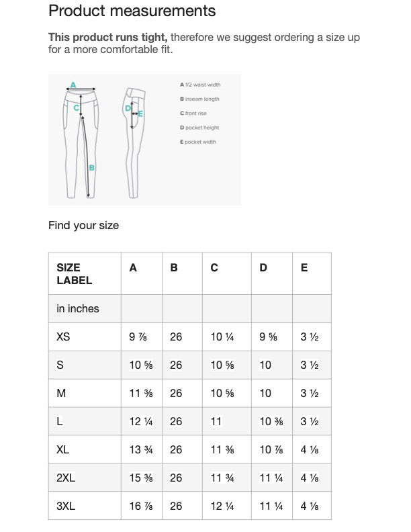Viewport: 411px width, 532px height.
Task: Click the bold 'This product runs tight' text
Action: 107,38
